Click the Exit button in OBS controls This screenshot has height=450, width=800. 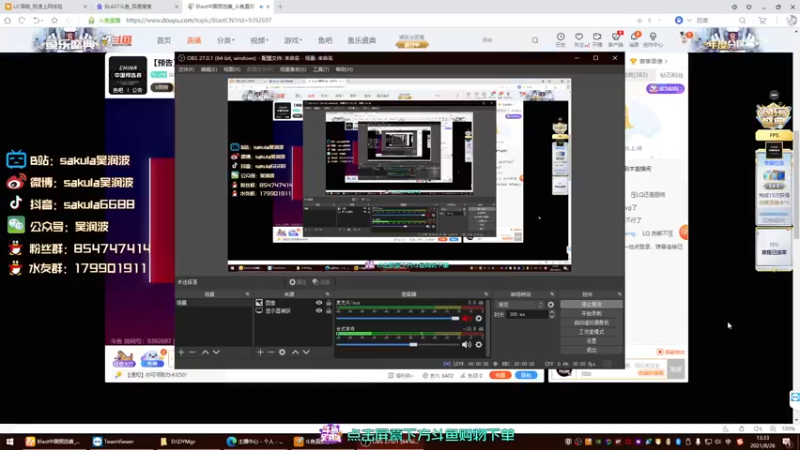pyautogui.click(x=591, y=350)
